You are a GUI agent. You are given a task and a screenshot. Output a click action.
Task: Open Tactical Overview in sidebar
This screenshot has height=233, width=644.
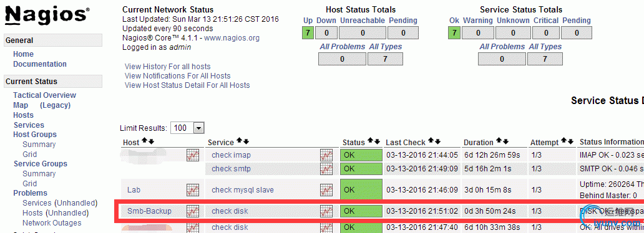pyautogui.click(x=44, y=95)
